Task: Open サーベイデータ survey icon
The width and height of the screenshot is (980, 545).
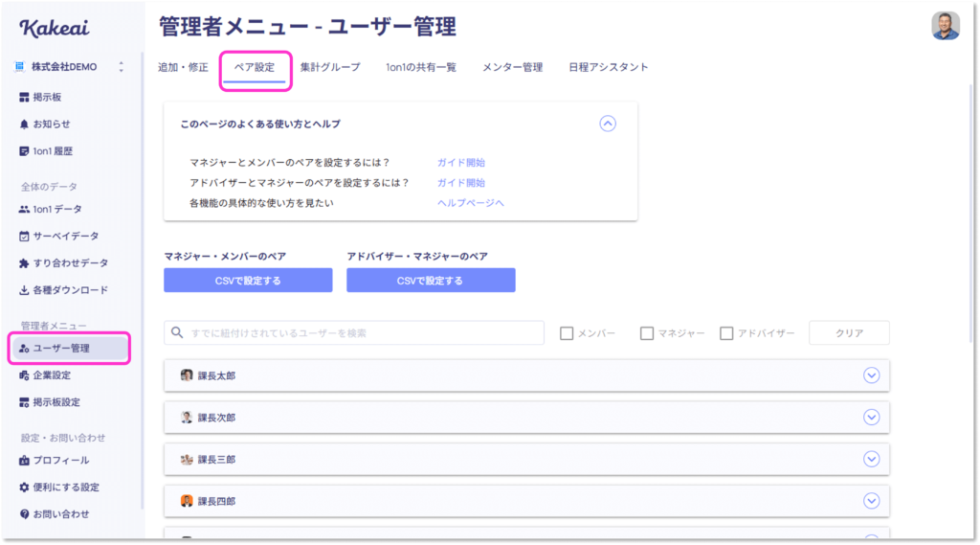Action: [24, 236]
